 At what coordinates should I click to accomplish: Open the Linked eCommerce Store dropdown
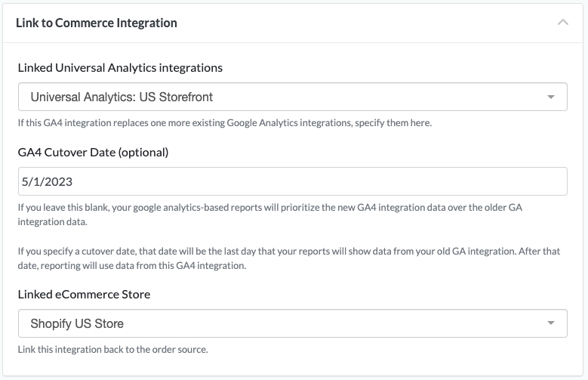click(x=292, y=323)
